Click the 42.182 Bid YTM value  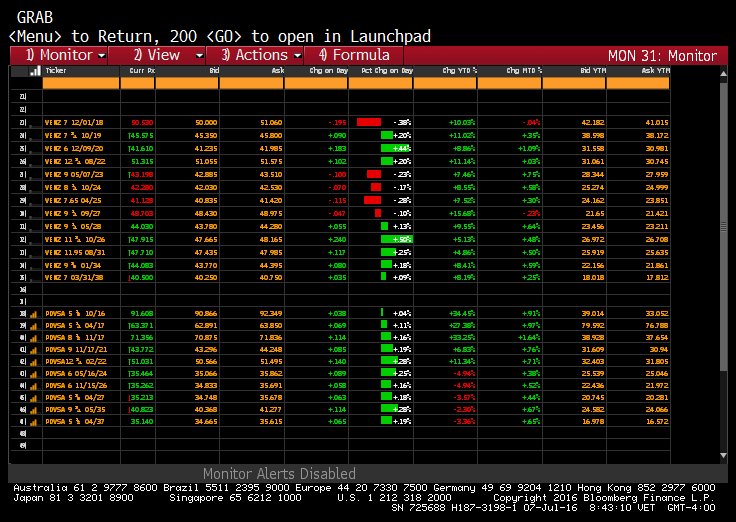(x=593, y=123)
